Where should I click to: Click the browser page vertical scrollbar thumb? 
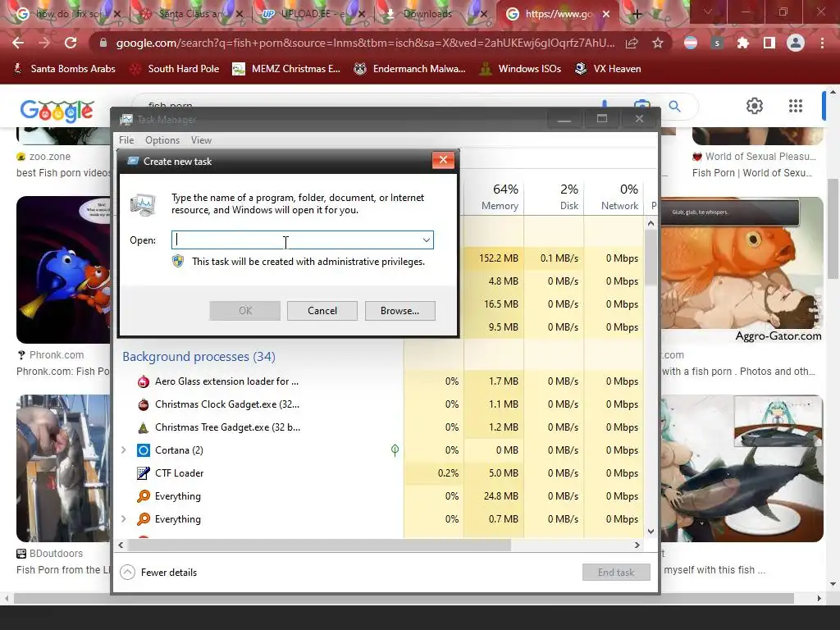pos(833,229)
